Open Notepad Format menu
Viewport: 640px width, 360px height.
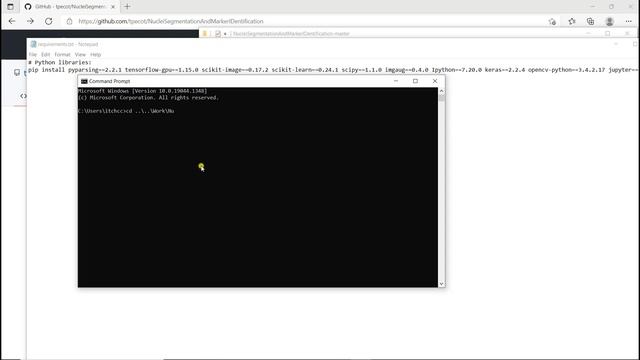[62, 54]
